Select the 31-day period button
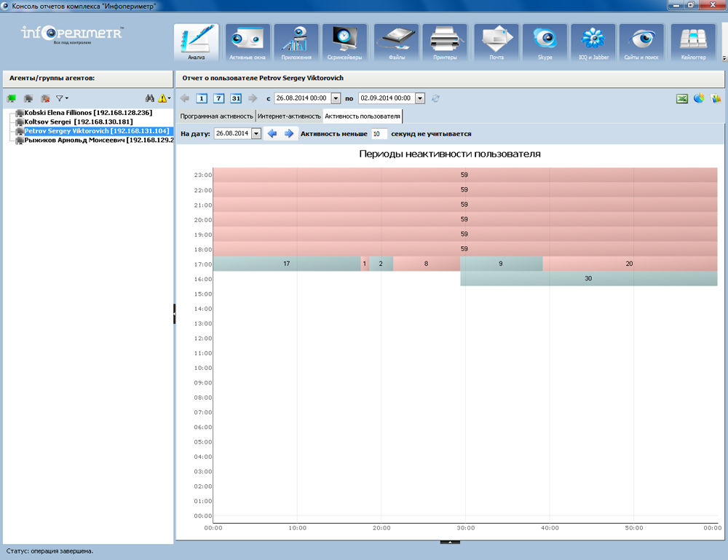 coord(235,98)
